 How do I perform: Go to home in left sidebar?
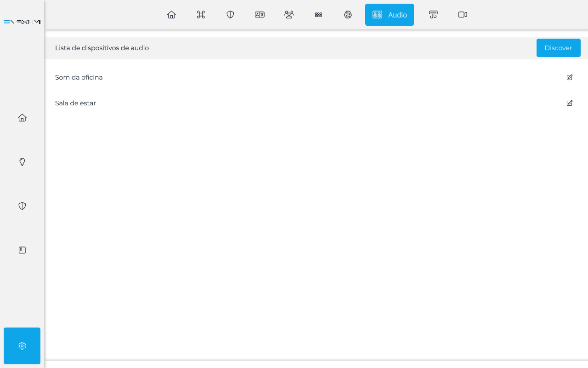pyautogui.click(x=22, y=118)
